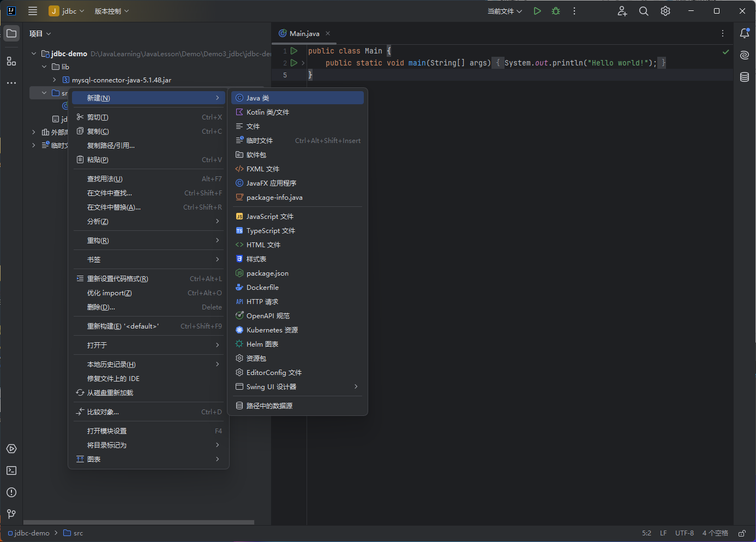Expand the 打开于 submenu
The image size is (756, 542).
pos(148,345)
